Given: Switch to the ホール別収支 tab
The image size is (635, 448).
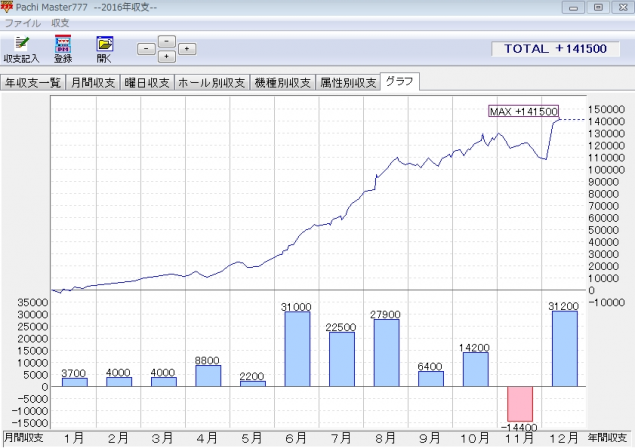Looking at the screenshot, I should (212, 83).
